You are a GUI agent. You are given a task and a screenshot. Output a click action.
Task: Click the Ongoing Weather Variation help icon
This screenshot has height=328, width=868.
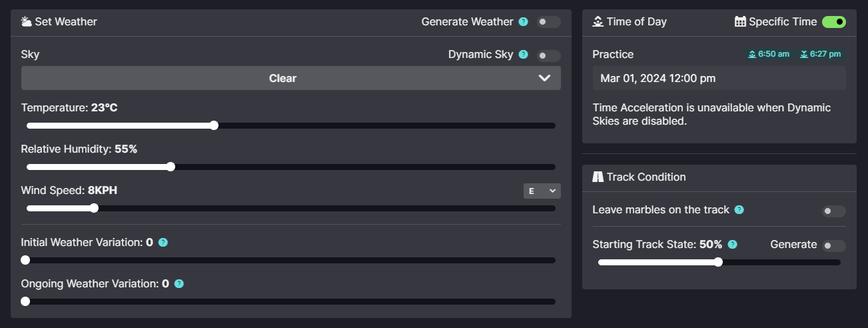click(x=179, y=284)
